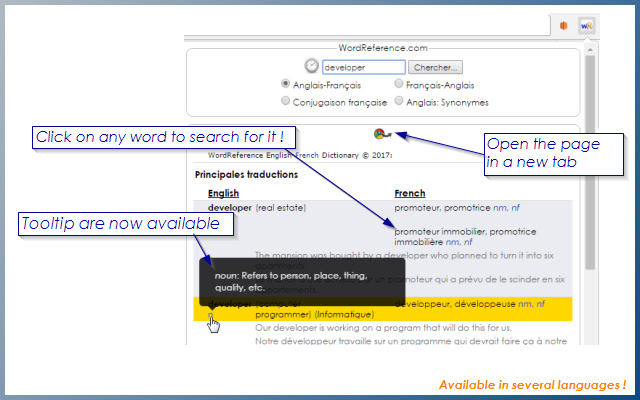Click the word promoteur in first translation
Screen dimensions: 640x400
click(417, 208)
